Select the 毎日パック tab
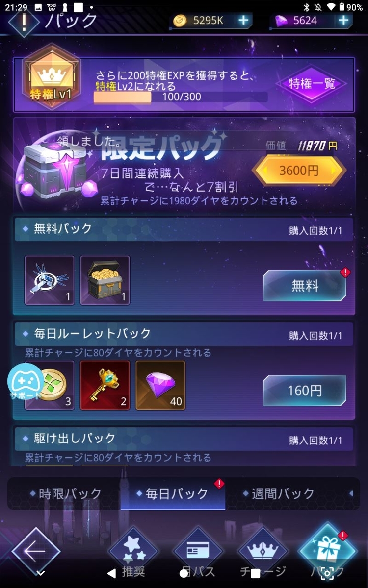The image size is (368, 588). pyautogui.click(x=173, y=493)
